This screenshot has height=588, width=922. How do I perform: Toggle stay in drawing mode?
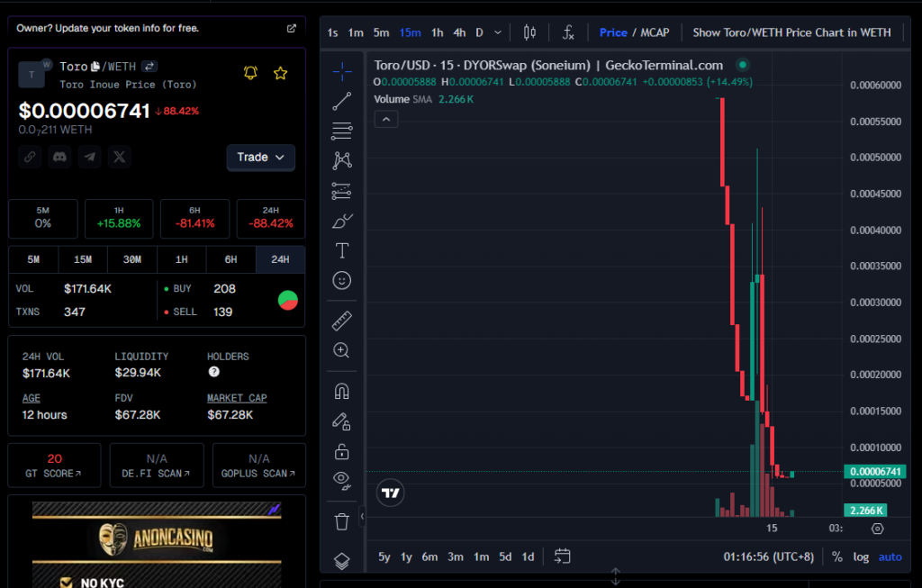point(341,421)
